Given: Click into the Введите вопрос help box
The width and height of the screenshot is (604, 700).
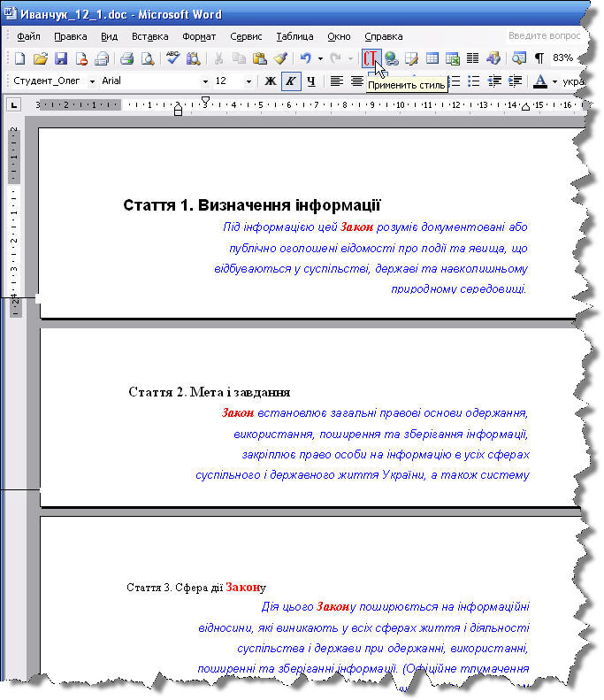Looking at the screenshot, I should [x=544, y=35].
